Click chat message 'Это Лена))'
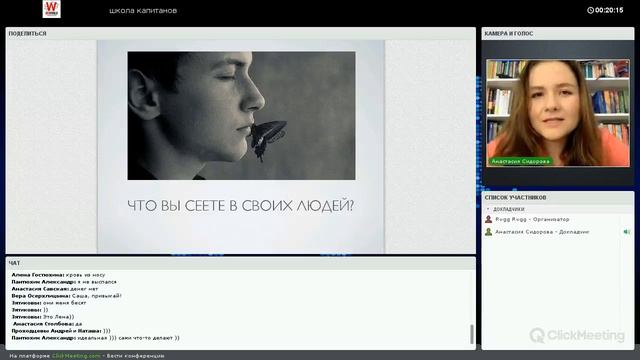The height and width of the screenshot is (360, 640). point(58,317)
